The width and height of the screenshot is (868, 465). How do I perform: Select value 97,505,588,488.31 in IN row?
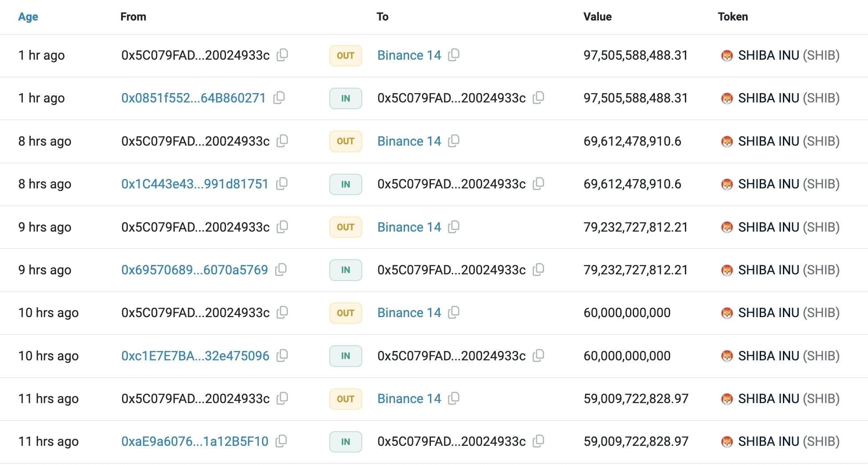(636, 98)
